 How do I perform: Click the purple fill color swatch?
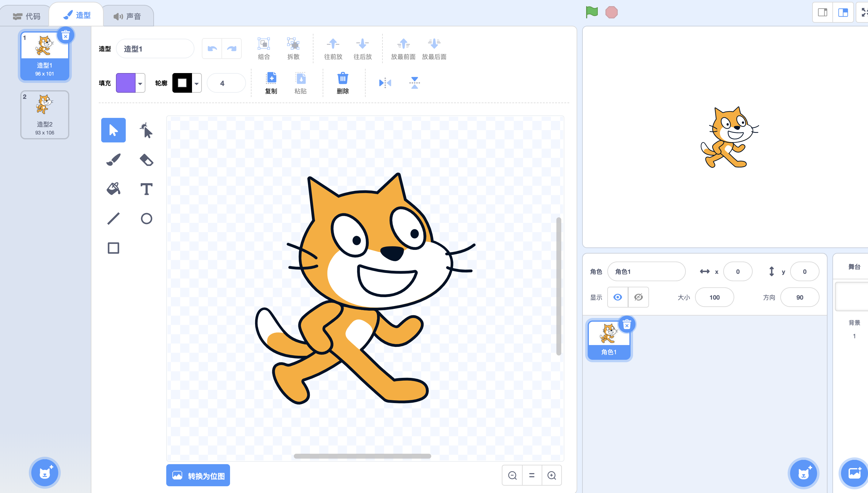(126, 83)
